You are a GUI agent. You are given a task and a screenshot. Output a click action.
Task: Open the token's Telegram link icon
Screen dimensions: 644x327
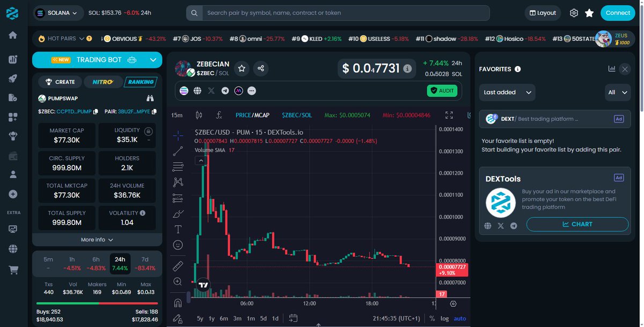click(225, 91)
